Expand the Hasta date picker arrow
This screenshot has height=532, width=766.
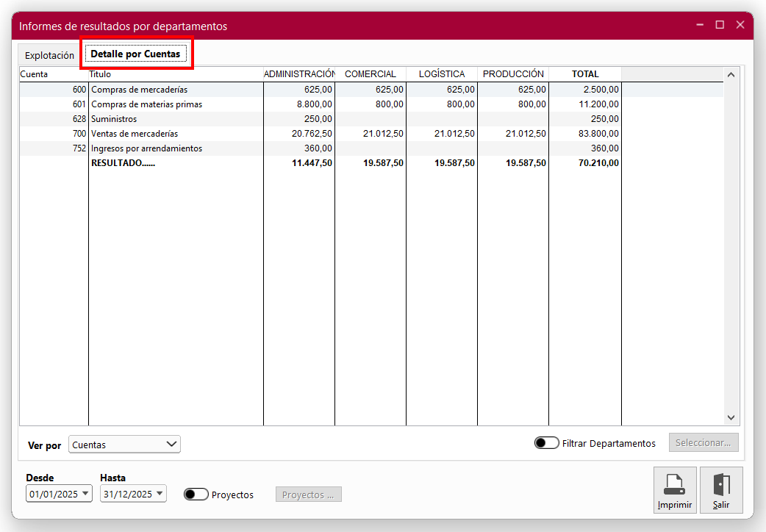(x=160, y=494)
